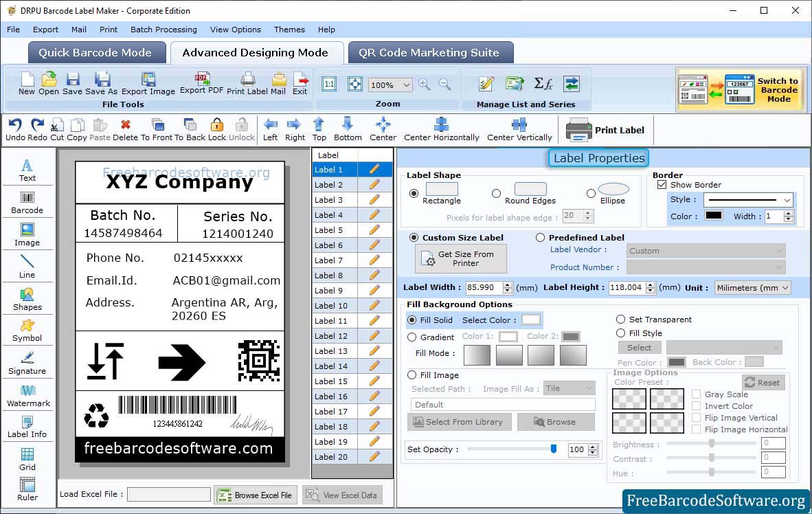Select Fill Image option
This screenshot has height=514, width=812.
[411, 375]
